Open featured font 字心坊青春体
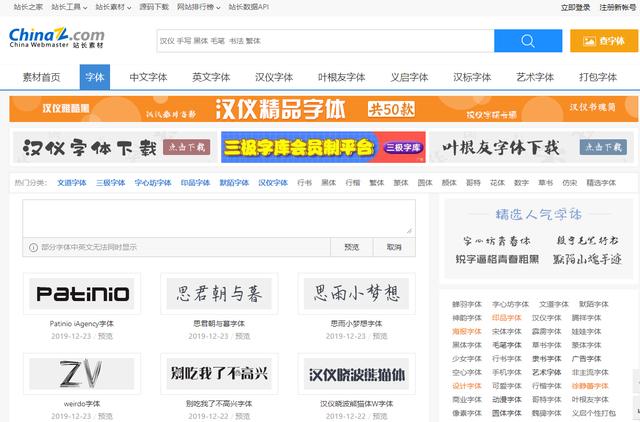The width and height of the screenshot is (640, 422). [x=497, y=241]
